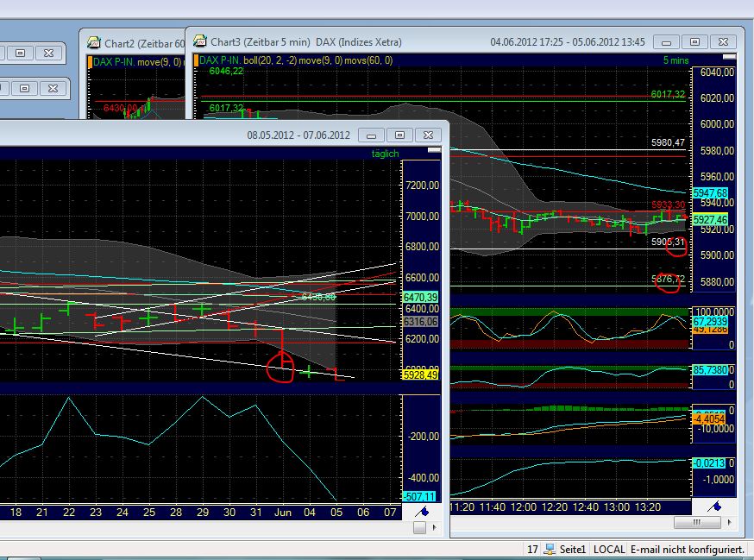
Task: Click the network computer icon in status bar
Action: [550, 549]
